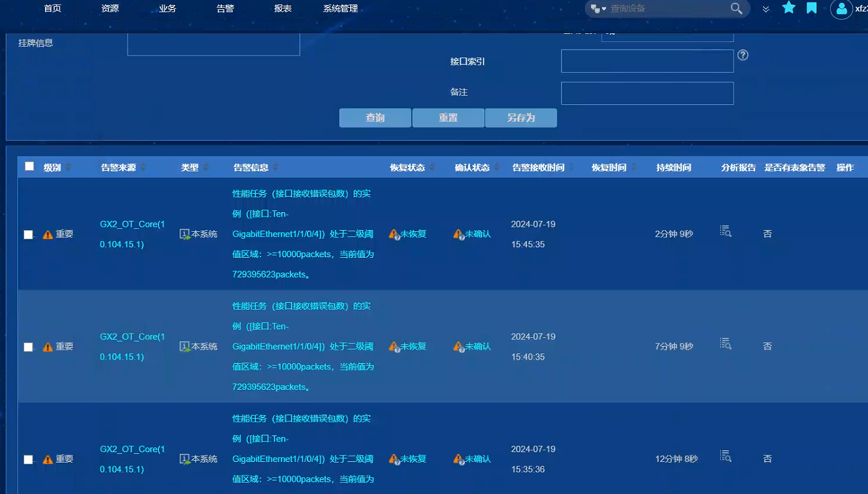Image resolution: width=868 pixels, height=494 pixels.
Task: Click the 重置 button
Action: 448,118
